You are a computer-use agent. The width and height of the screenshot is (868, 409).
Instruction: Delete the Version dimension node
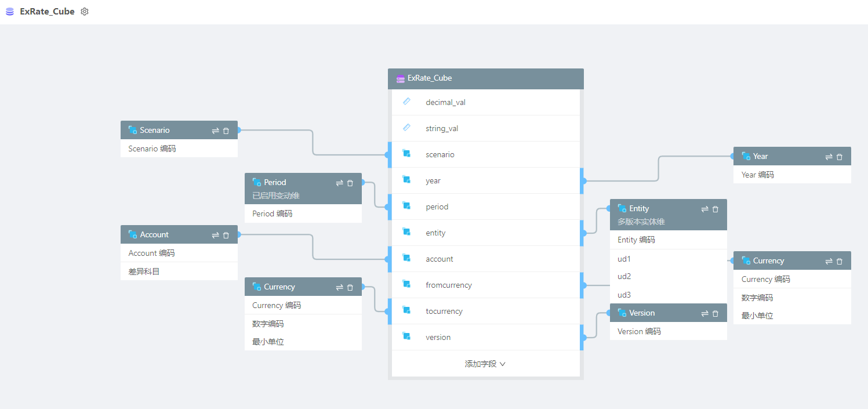[x=715, y=313]
